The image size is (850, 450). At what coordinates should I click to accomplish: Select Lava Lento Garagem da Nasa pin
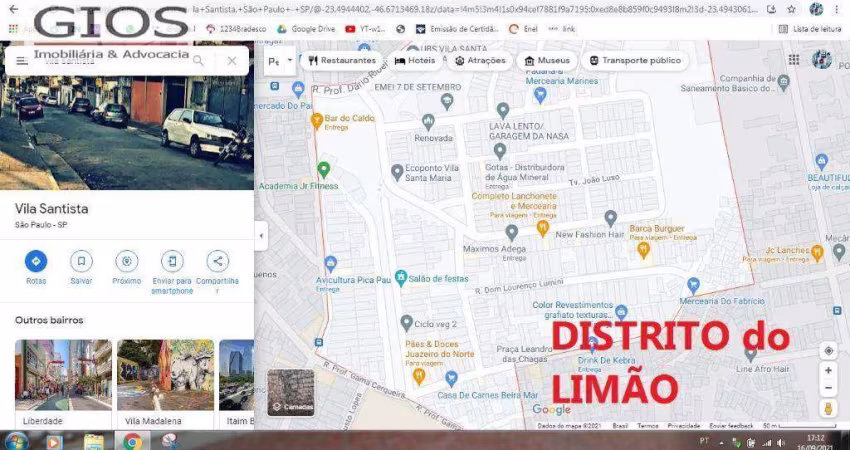pos(503,110)
